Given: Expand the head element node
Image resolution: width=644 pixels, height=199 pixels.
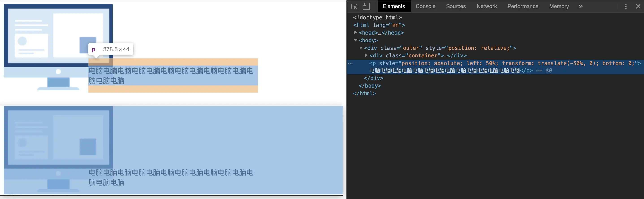Looking at the screenshot, I should coord(356,33).
